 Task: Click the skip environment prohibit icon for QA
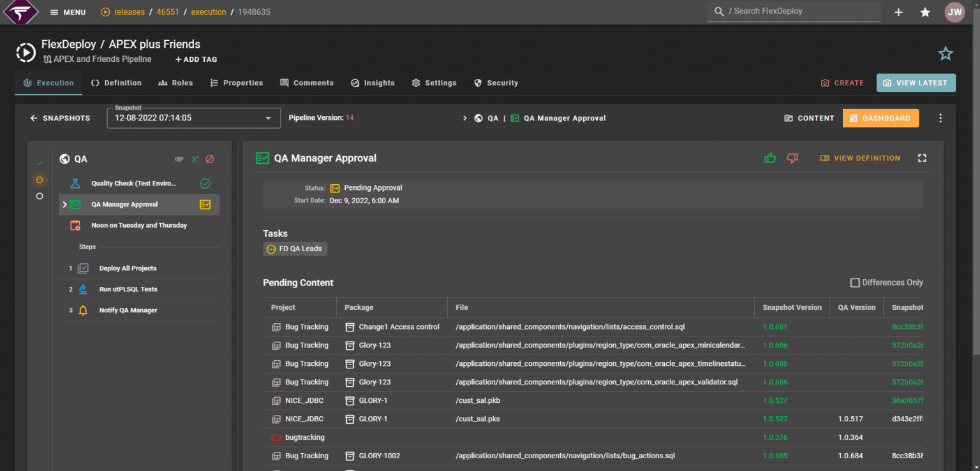(x=209, y=159)
